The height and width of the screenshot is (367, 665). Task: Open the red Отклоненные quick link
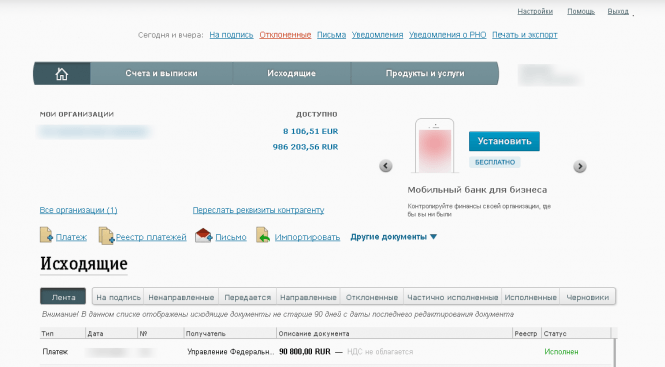pyautogui.click(x=285, y=35)
